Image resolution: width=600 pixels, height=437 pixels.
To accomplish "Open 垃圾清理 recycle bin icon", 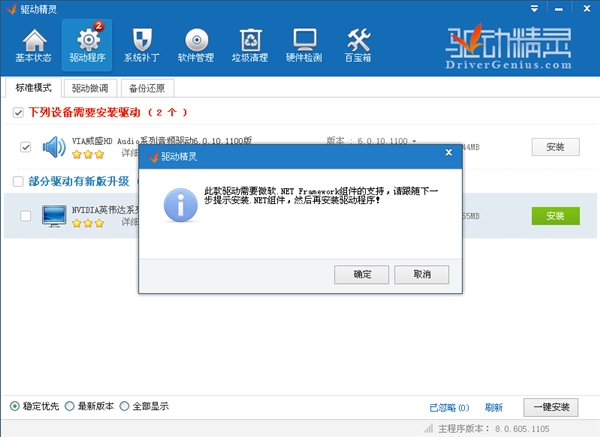I will [x=250, y=45].
